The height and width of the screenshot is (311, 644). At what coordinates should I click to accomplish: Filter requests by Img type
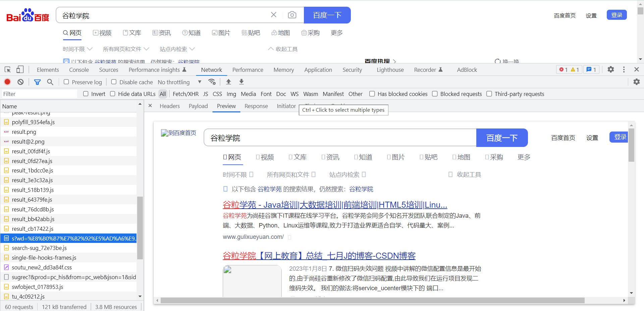tap(231, 94)
